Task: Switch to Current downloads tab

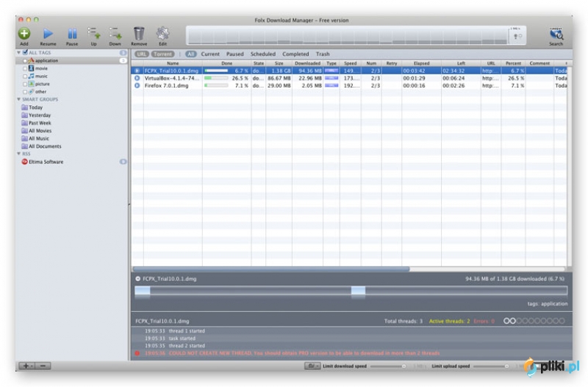Action: coord(210,54)
